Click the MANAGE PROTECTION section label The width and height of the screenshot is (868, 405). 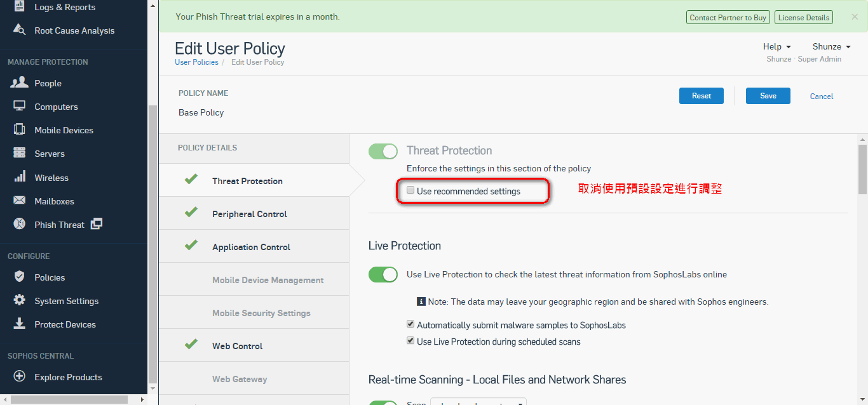pos(48,62)
